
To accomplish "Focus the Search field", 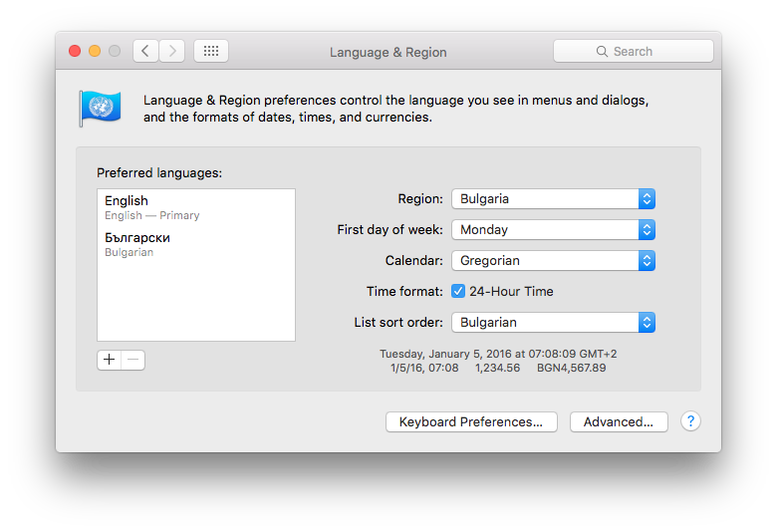I will (x=634, y=51).
